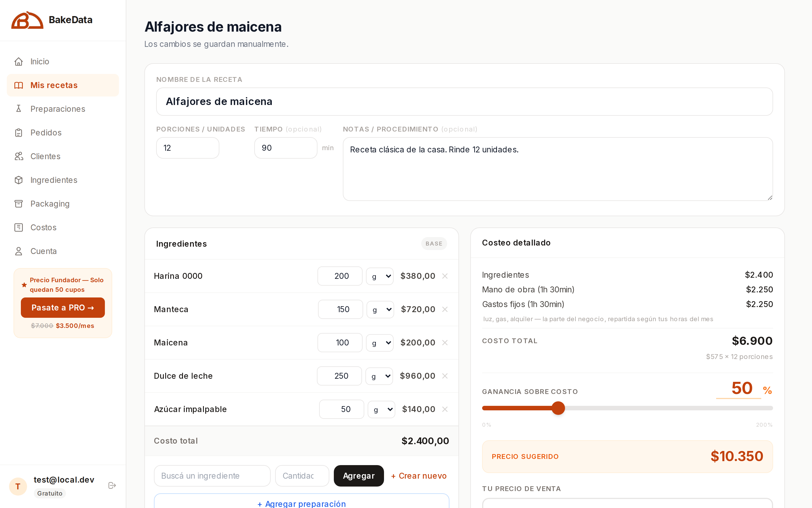
Task: Open Costos section
Action: (x=63, y=227)
